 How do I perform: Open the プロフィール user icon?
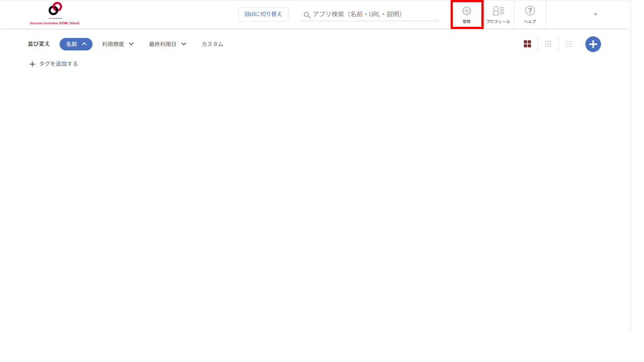coord(498,11)
